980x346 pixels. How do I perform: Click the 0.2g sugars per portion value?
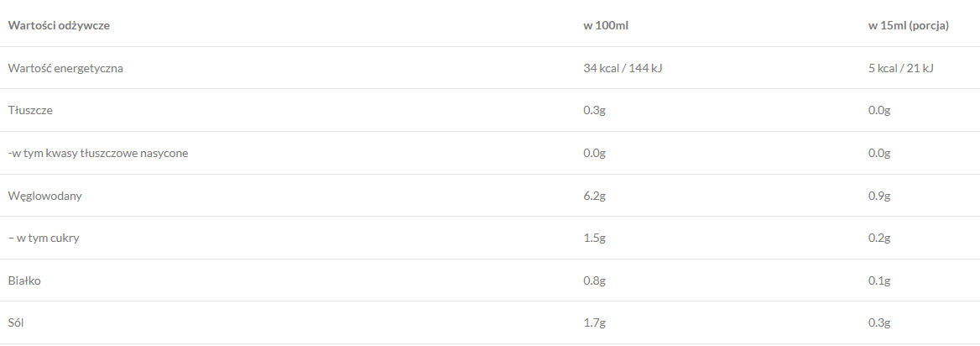(x=879, y=238)
